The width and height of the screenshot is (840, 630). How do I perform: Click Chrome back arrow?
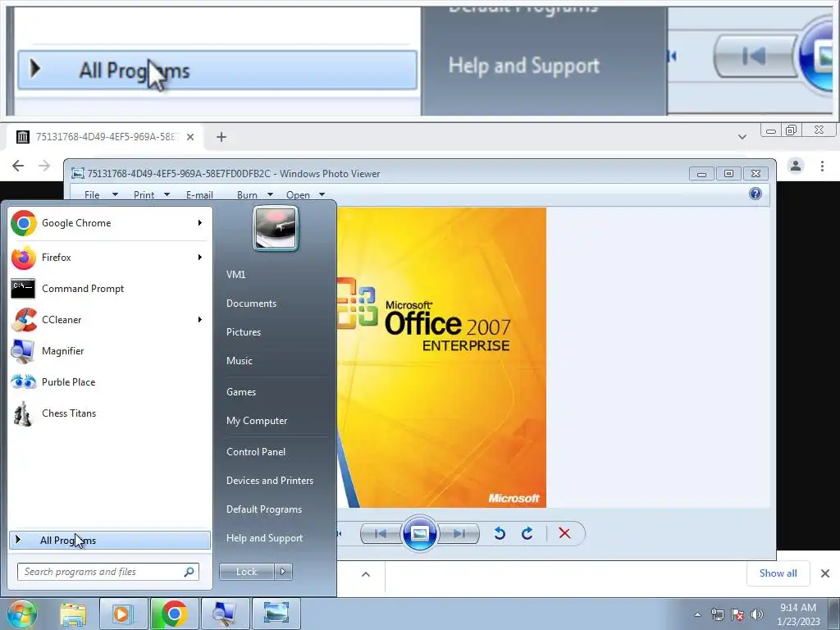18,166
